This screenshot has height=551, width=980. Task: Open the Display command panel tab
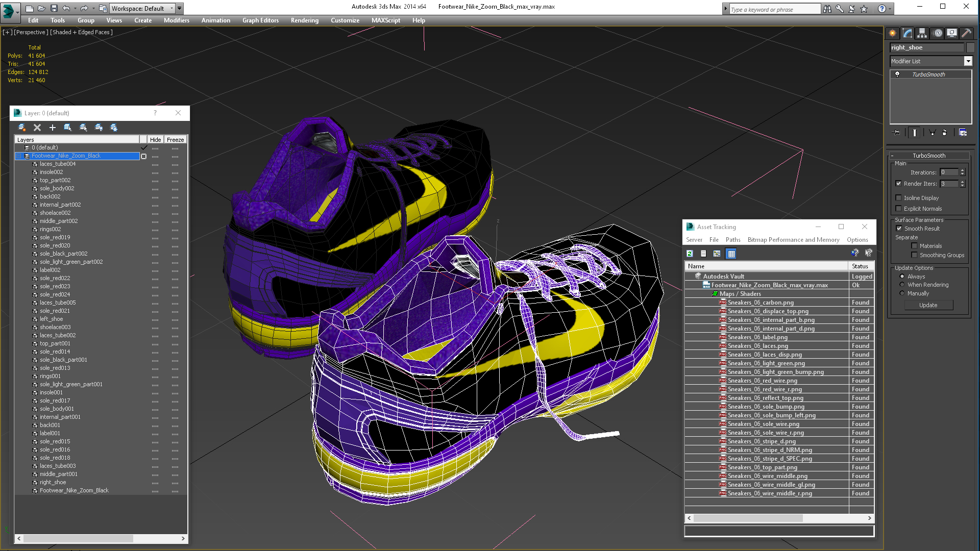(952, 33)
